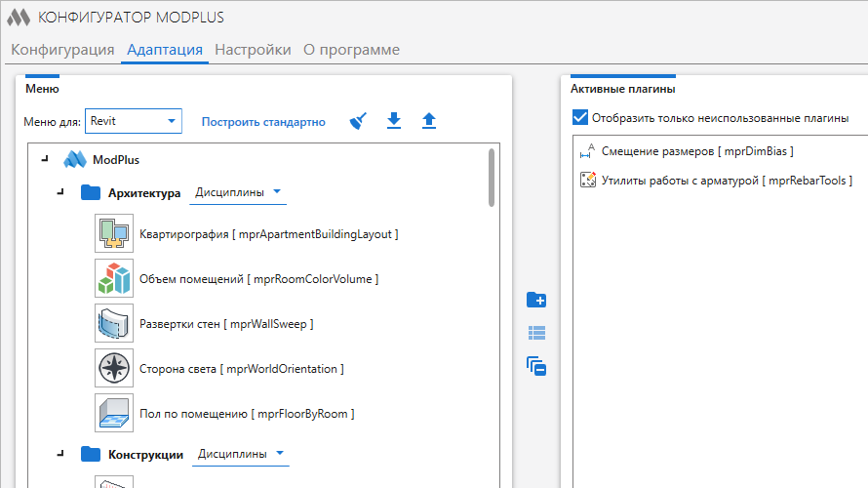The height and width of the screenshot is (488, 868).
Task: Select Утилиты работы с арматурой [ mprRebarTools ]
Action: tap(727, 180)
